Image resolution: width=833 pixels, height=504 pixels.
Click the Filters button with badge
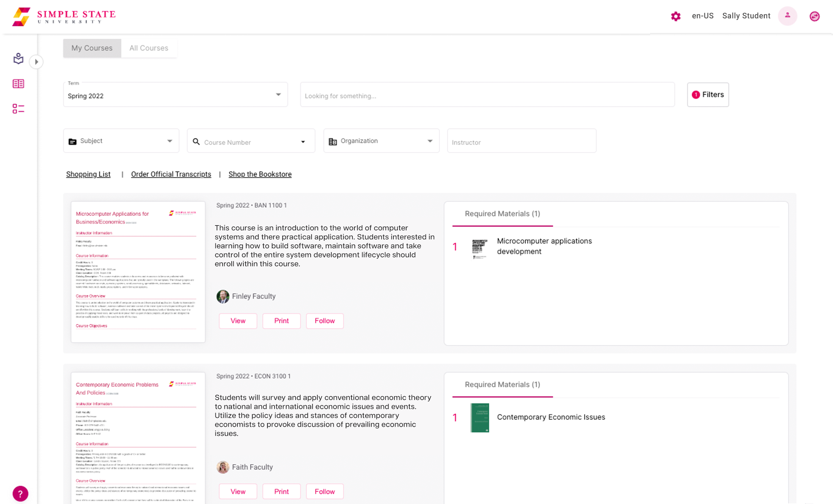pyautogui.click(x=708, y=95)
